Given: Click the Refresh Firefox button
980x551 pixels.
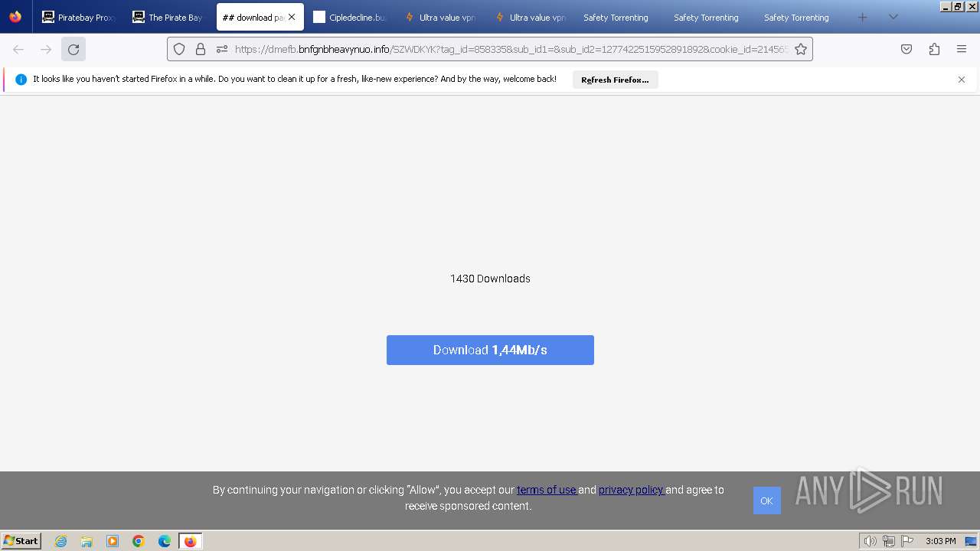Looking at the screenshot, I should (x=615, y=80).
